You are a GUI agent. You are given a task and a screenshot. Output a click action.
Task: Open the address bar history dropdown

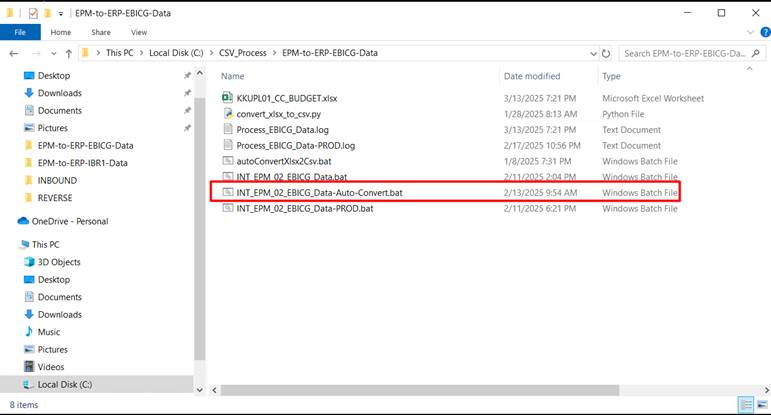pyautogui.click(x=593, y=54)
